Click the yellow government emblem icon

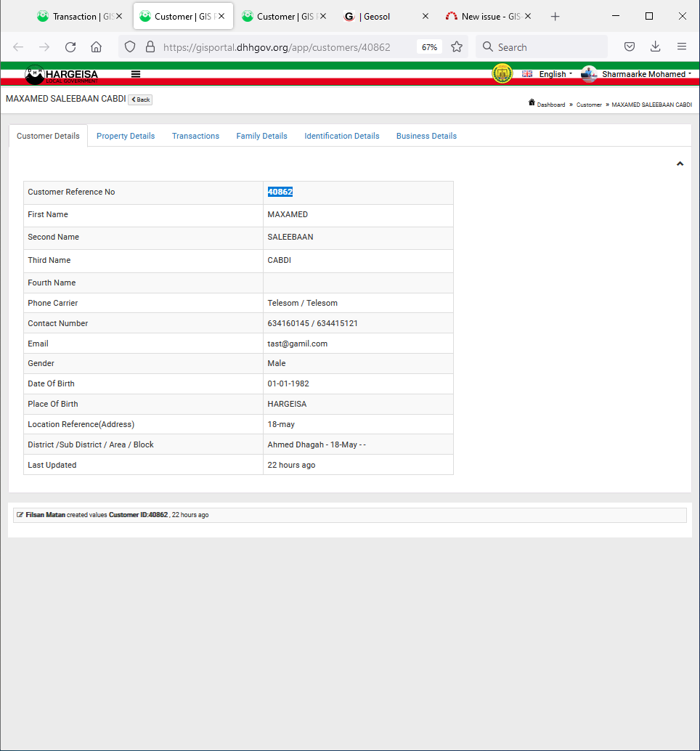click(502, 74)
